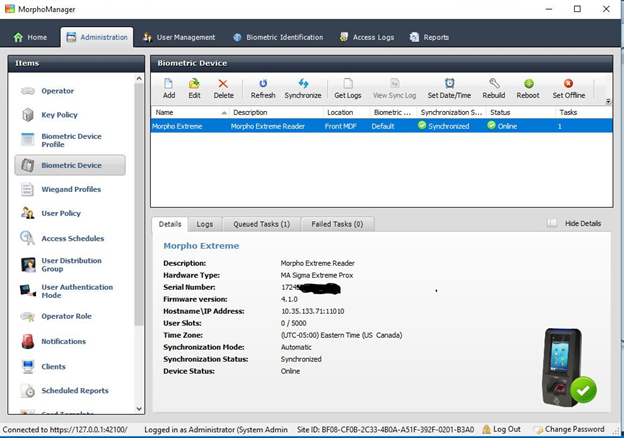The image size is (624, 438).
Task: Open the Access Logs tab
Action: (367, 37)
